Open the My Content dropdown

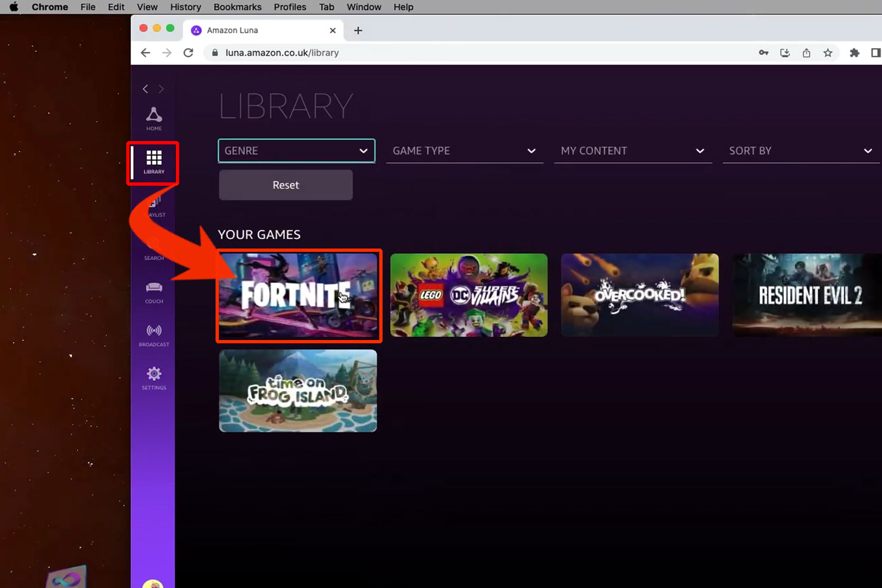pos(632,151)
